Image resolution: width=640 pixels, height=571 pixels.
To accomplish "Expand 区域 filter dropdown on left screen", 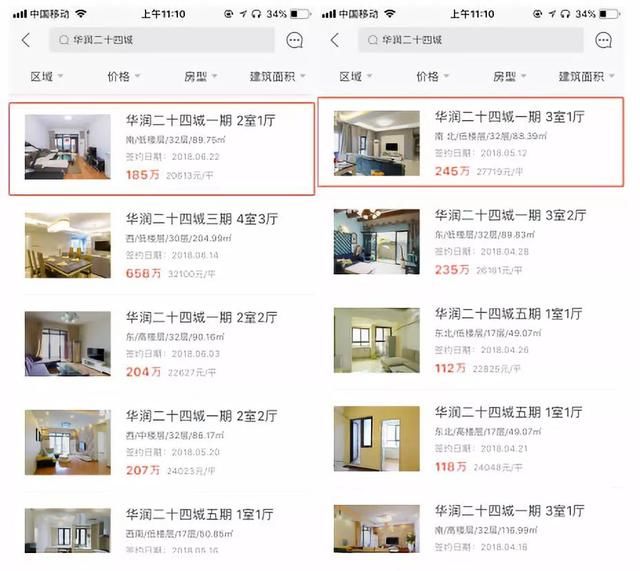I will (47, 76).
